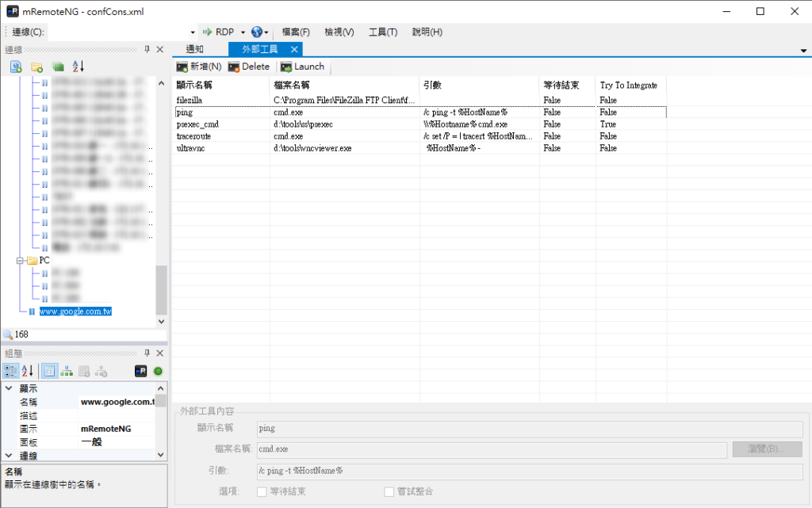Click the 面板 property value 一般

[117, 442]
